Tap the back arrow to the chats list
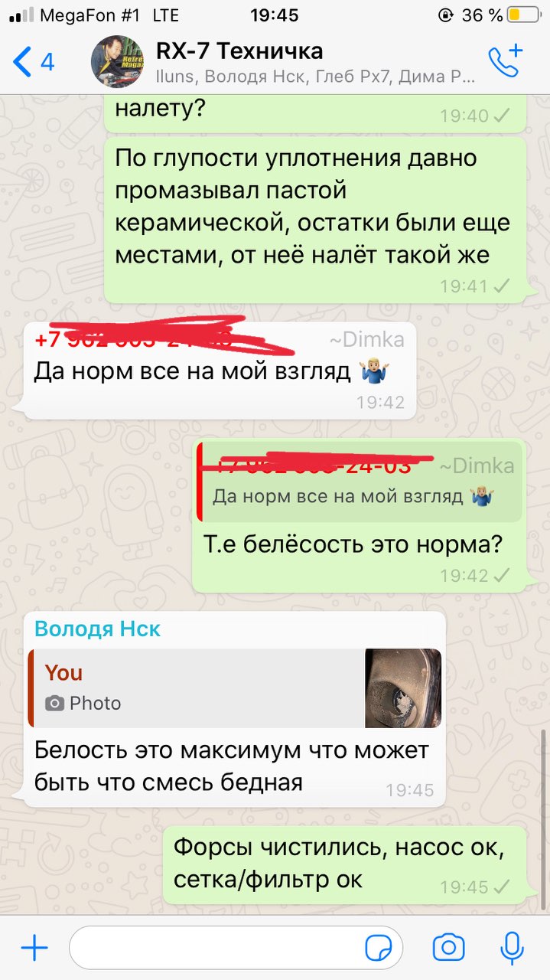This screenshot has height=980, width=550. coord(22,62)
